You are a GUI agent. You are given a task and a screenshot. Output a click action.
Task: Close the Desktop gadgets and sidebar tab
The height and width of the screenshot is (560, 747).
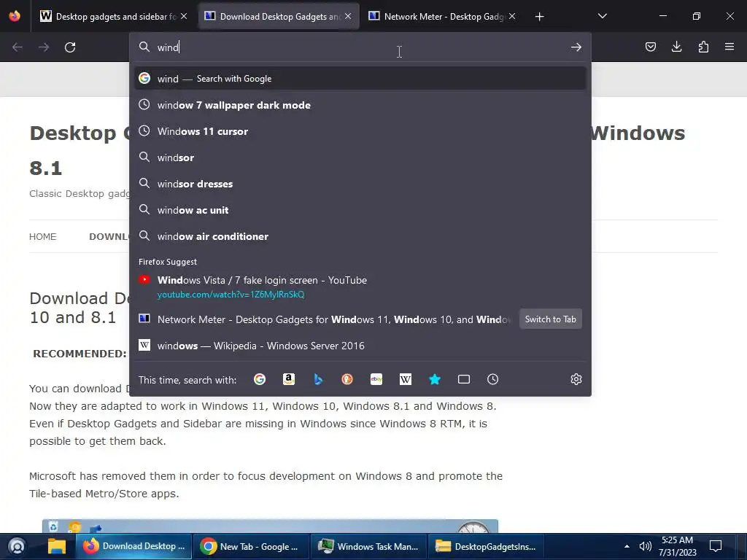tap(184, 16)
